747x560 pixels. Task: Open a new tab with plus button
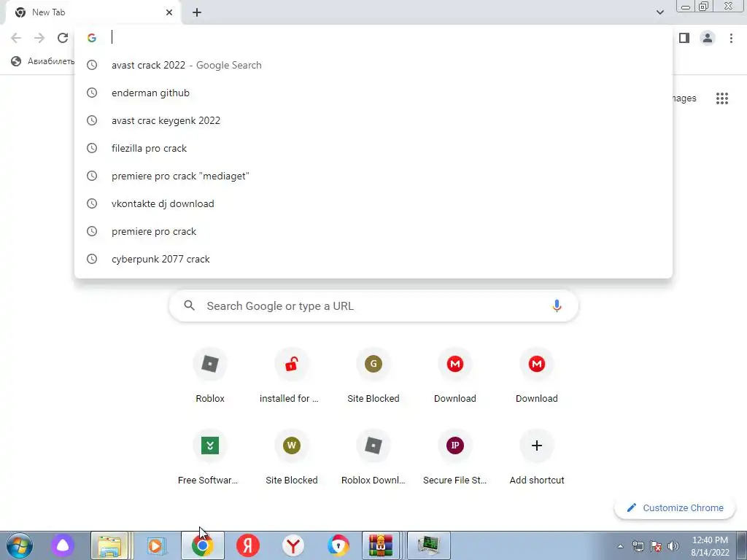tap(197, 12)
